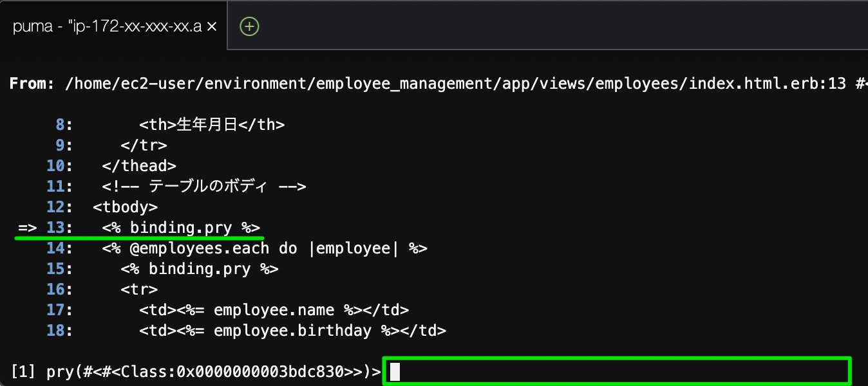Screen dimensions: 868x386
Task: Click the employee.name code on line 17
Action: pyautogui.click(x=274, y=310)
